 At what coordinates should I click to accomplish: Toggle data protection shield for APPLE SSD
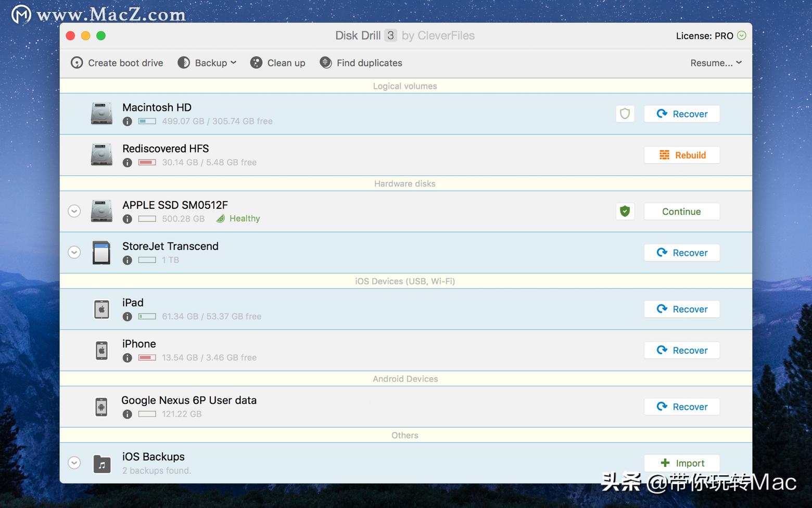click(x=625, y=211)
